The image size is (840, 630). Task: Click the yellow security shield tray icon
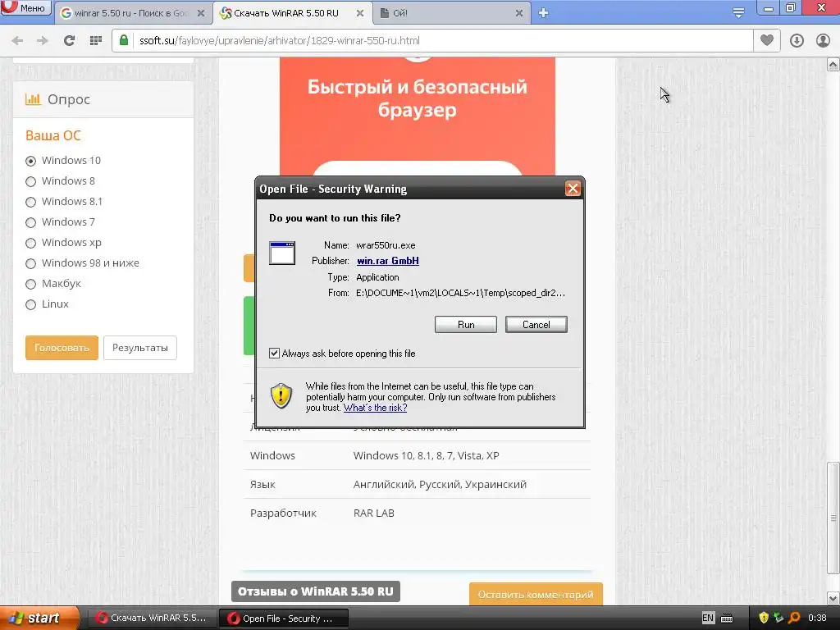764,618
